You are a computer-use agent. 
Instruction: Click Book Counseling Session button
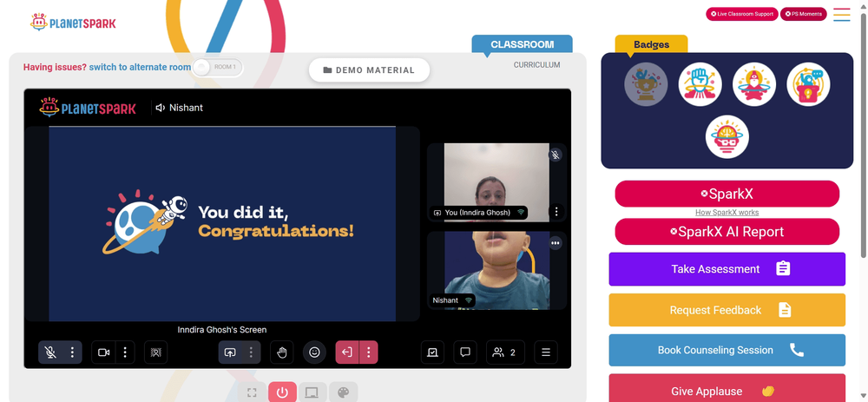click(x=727, y=350)
